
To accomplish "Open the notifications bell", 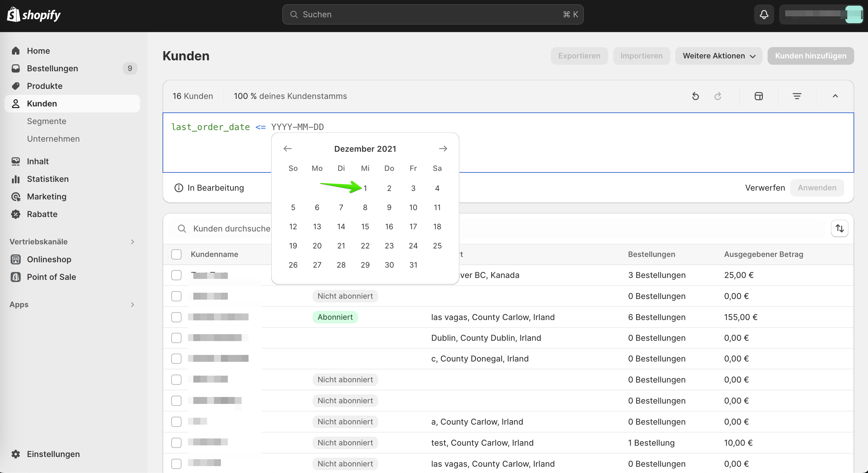I will [x=764, y=14].
